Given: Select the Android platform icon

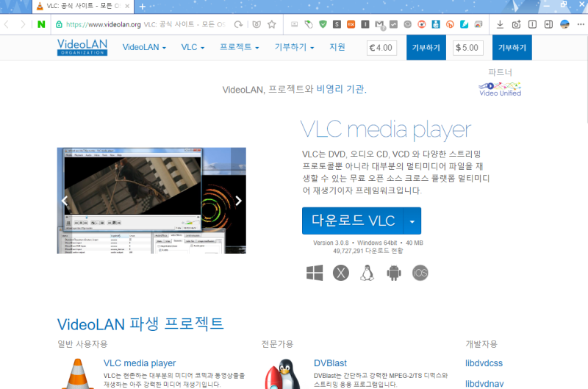Looking at the screenshot, I should click(x=394, y=273).
